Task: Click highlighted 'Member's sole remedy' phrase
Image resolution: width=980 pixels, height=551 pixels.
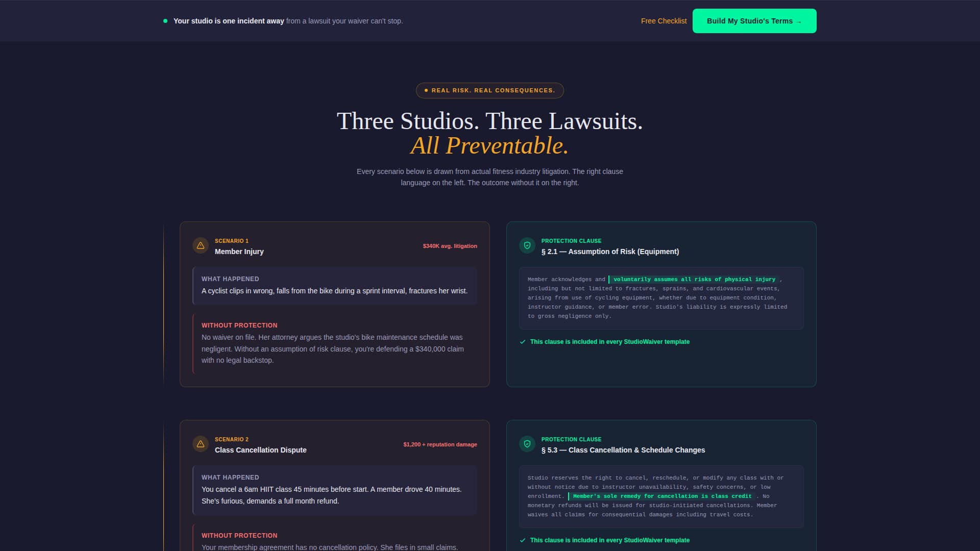Action: (x=662, y=496)
